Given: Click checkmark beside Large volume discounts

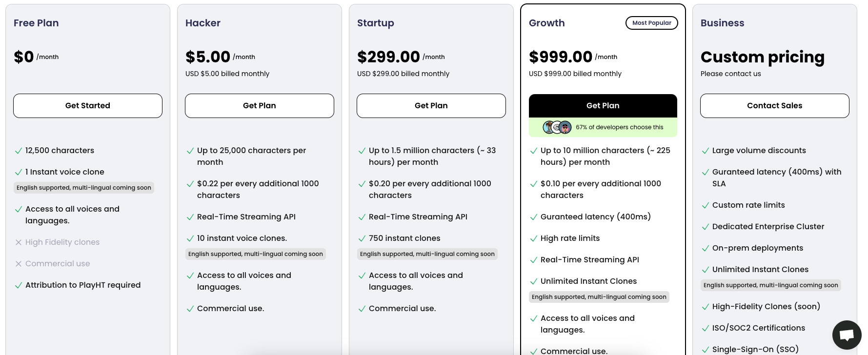Looking at the screenshot, I should click(x=705, y=151).
